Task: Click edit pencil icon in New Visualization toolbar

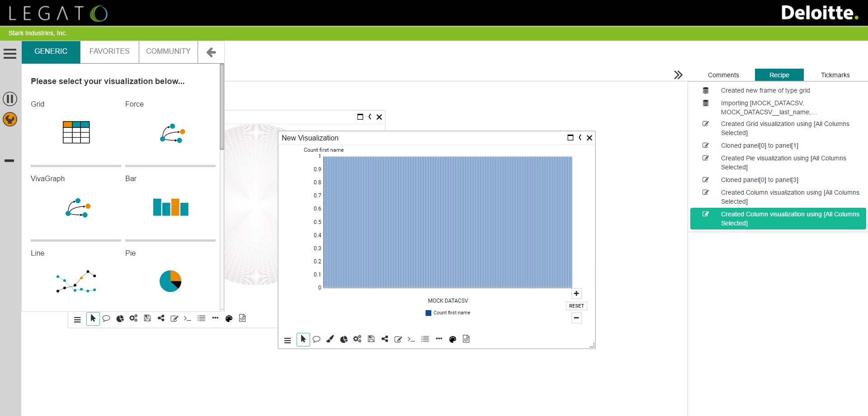Action: click(x=398, y=339)
